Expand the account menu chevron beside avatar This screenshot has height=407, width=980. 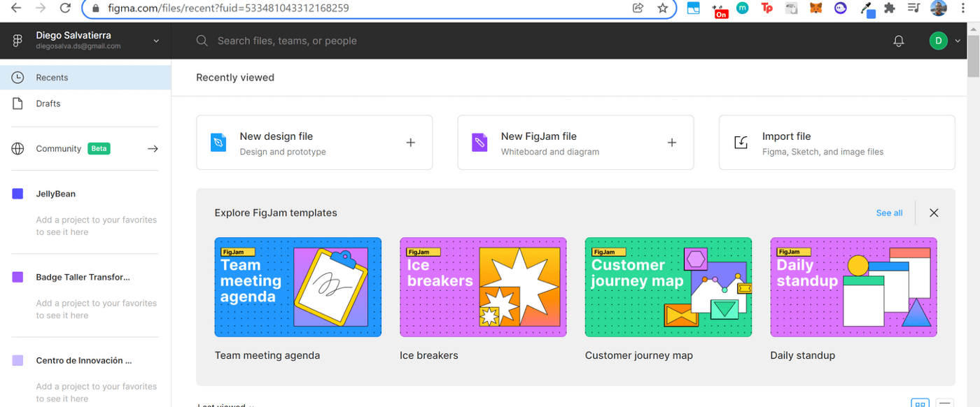[958, 41]
